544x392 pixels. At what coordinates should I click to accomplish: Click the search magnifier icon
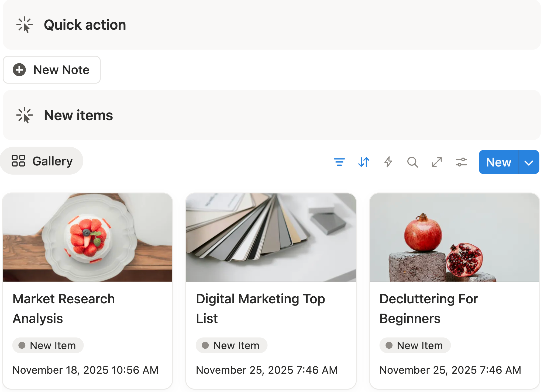point(412,162)
